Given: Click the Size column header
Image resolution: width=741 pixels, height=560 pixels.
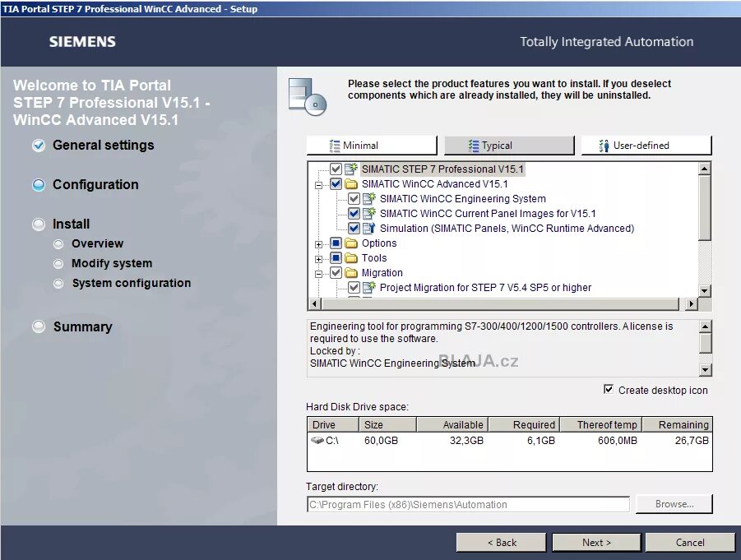Looking at the screenshot, I should tap(387, 424).
